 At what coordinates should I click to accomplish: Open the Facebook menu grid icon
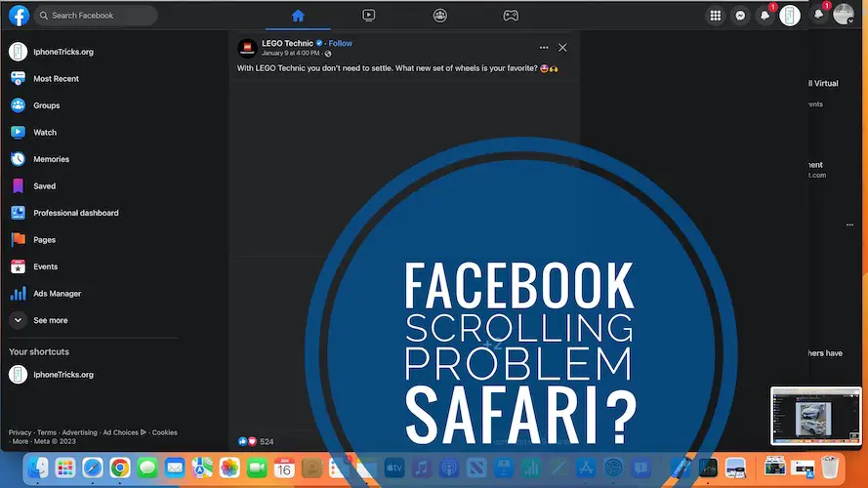click(x=716, y=16)
